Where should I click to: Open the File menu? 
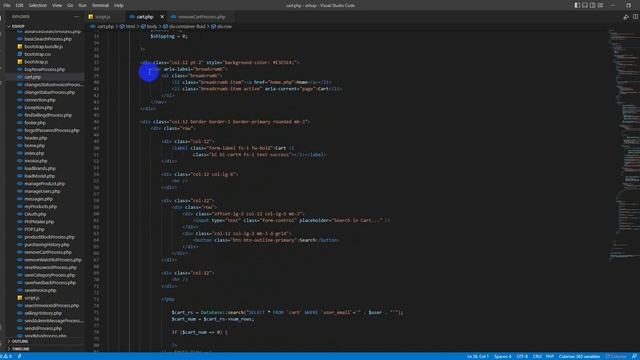[x=7, y=5]
